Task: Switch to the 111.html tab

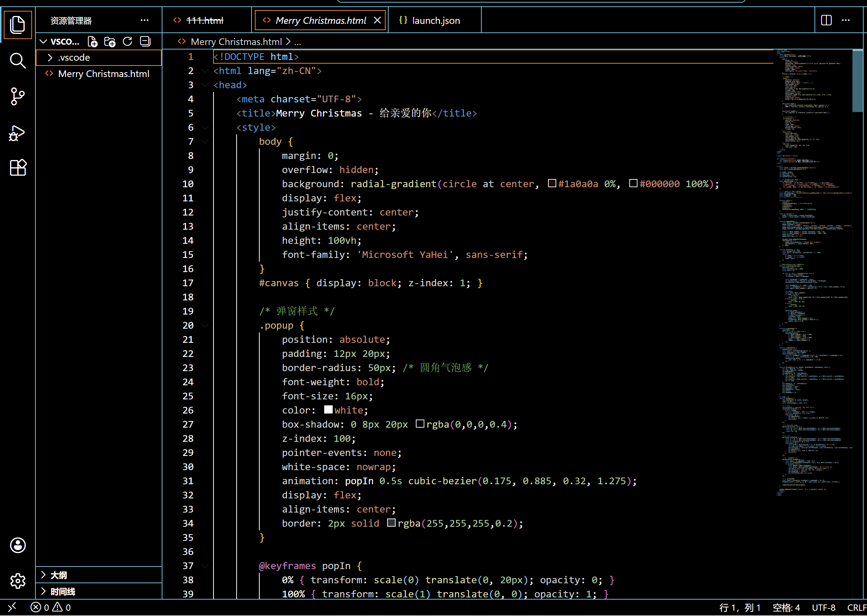Action: 205,20
